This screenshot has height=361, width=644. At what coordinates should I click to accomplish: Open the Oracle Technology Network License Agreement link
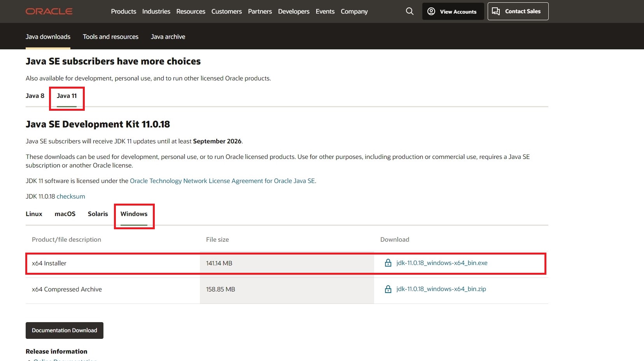click(x=222, y=181)
